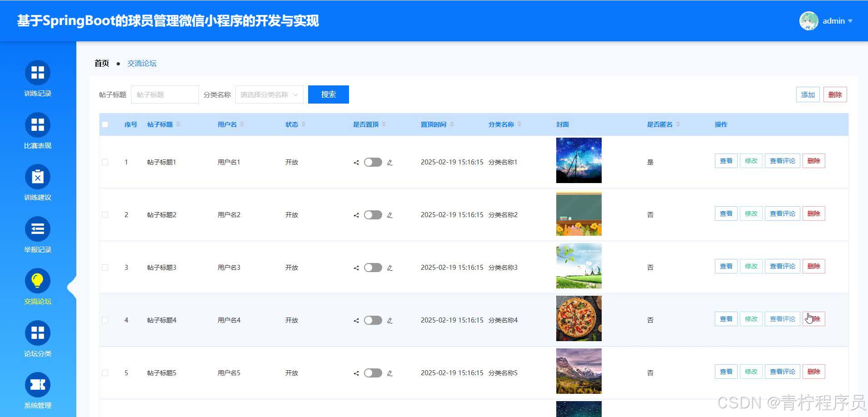Open the 系统管理 ticket icon
Screen dimensions: 868x417
[x=37, y=385]
